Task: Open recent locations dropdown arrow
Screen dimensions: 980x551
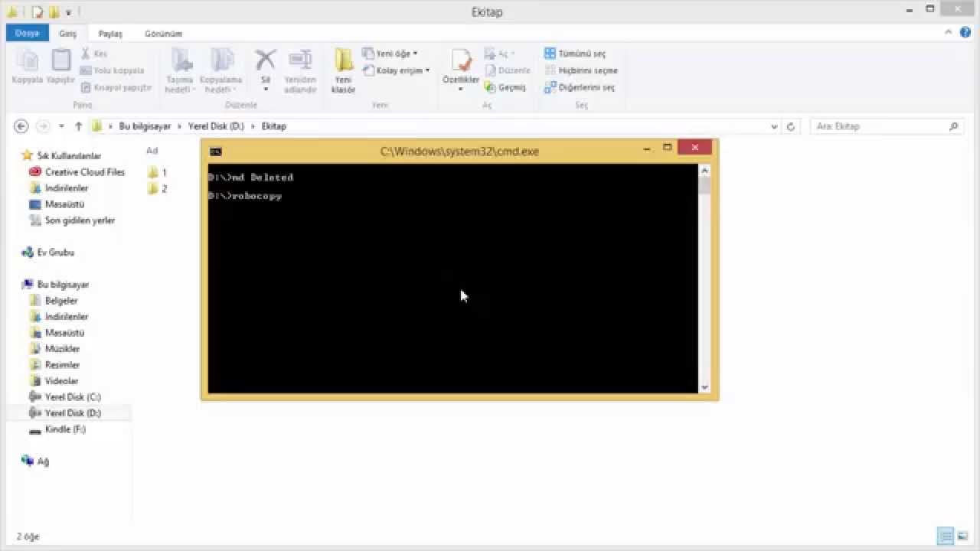Action: tap(60, 126)
